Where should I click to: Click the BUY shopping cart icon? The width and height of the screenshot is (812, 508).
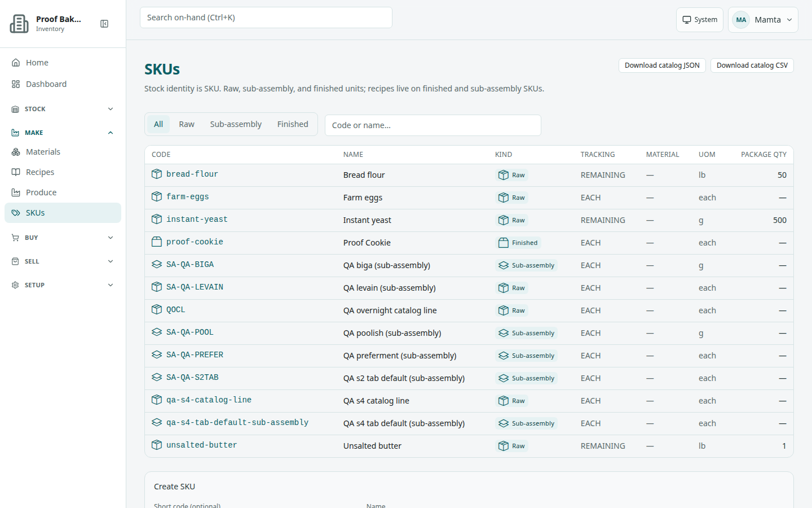click(x=15, y=238)
